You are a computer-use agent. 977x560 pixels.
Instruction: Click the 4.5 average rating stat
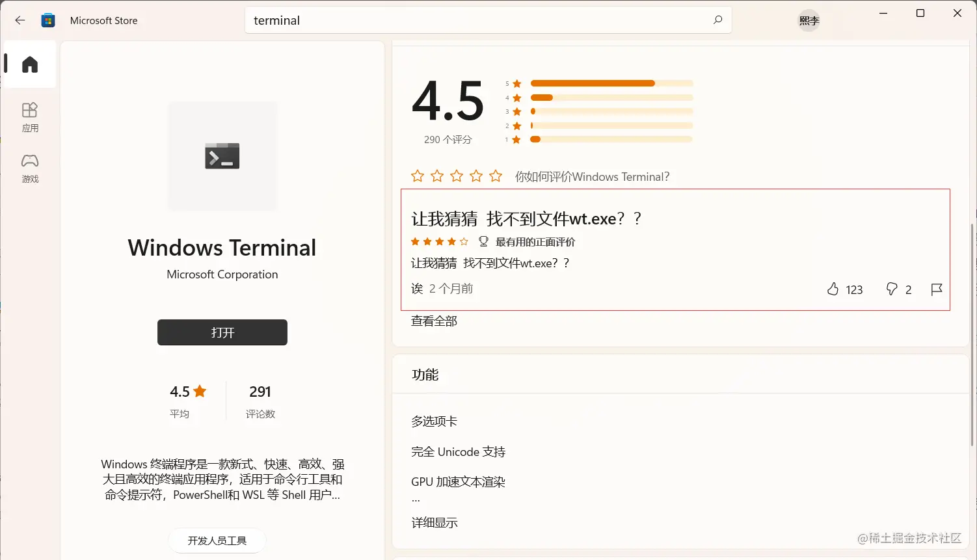point(188,401)
